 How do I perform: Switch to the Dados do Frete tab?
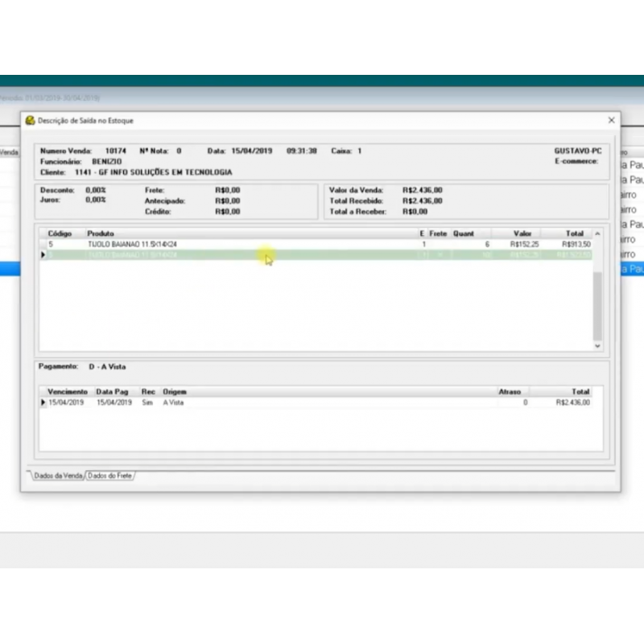pyautogui.click(x=111, y=476)
